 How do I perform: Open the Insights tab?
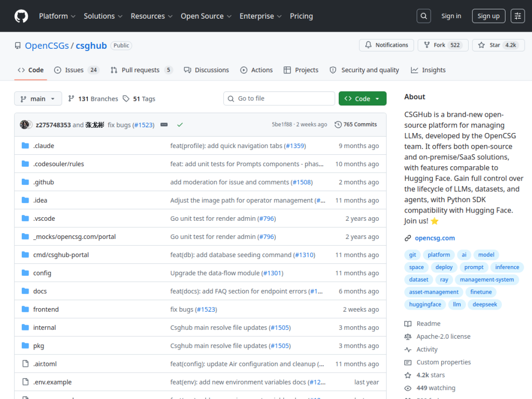click(x=428, y=70)
